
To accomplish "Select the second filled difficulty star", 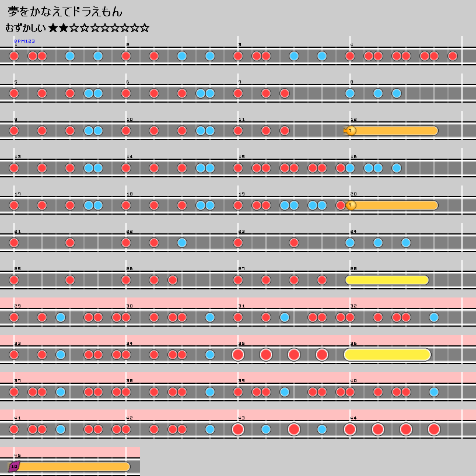I will 64,28.
